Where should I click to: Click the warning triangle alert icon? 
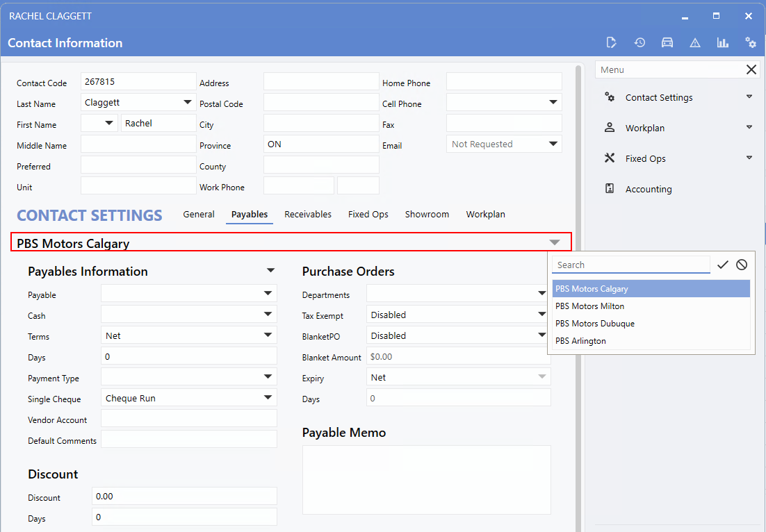695,43
